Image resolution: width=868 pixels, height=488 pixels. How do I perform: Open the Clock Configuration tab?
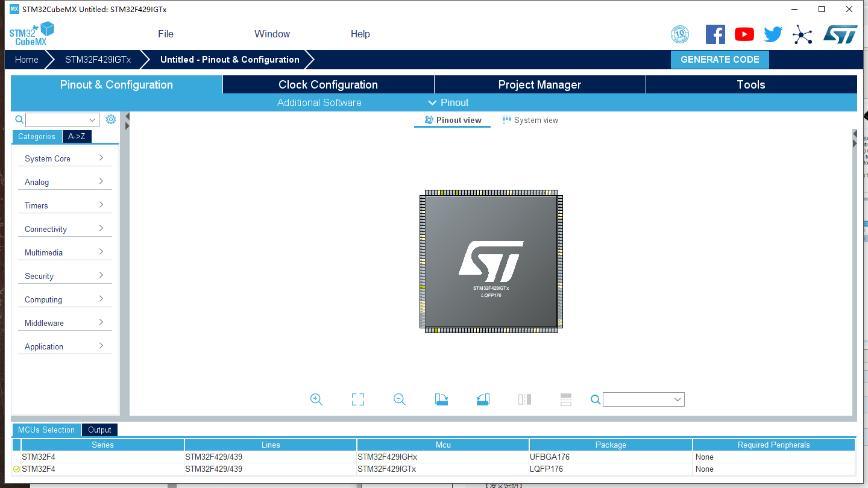tap(328, 85)
